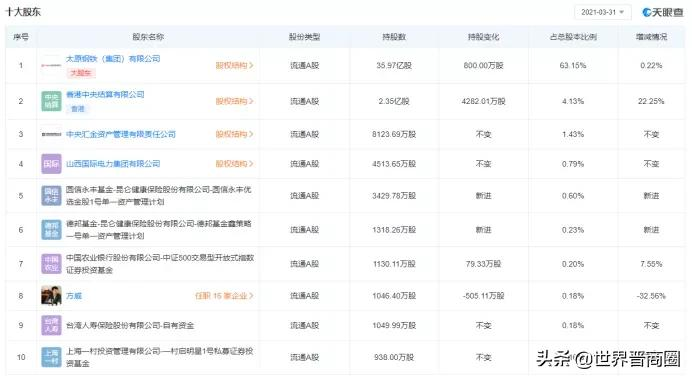692x379 pixels.
Task: Click the purple 国际 logo of 山西国际电力
Action: [51, 164]
